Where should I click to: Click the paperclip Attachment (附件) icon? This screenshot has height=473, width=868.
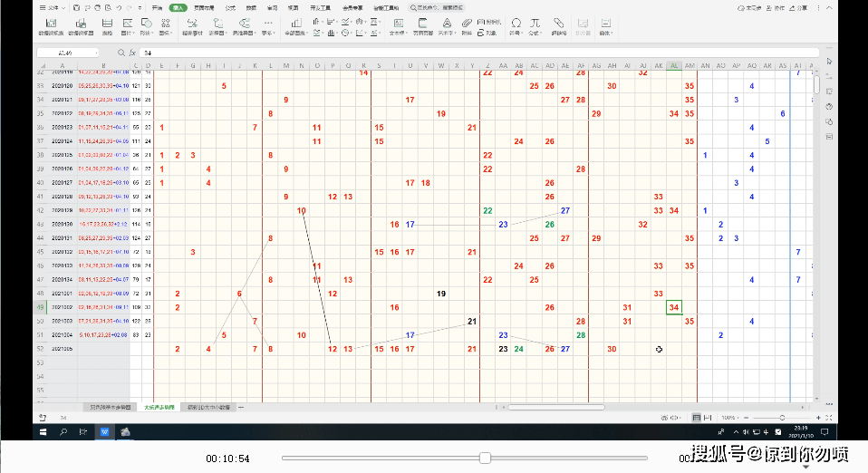(467, 26)
